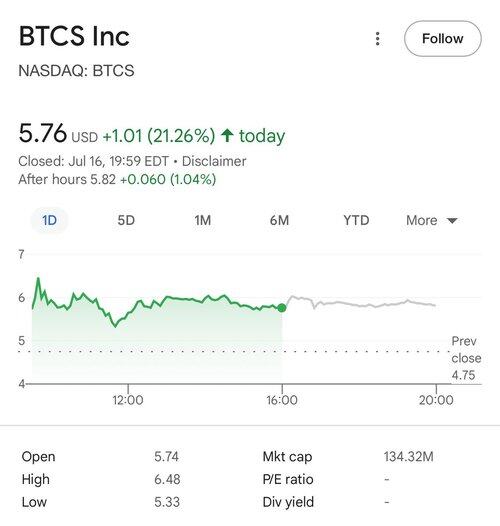Click the green closing-price dot on chart
This screenshot has width=500, height=526.
click(x=282, y=308)
